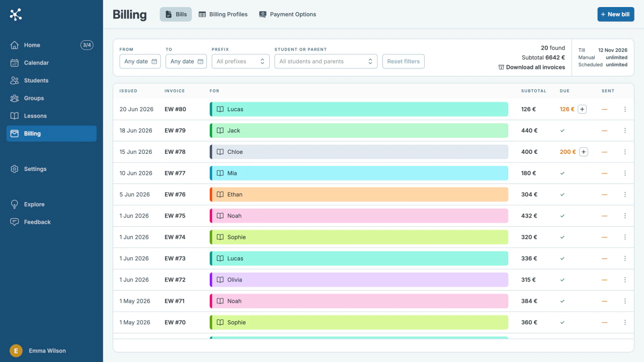The height and width of the screenshot is (362, 644).
Task: Open Lessons in the sidebar
Action: click(x=51, y=116)
